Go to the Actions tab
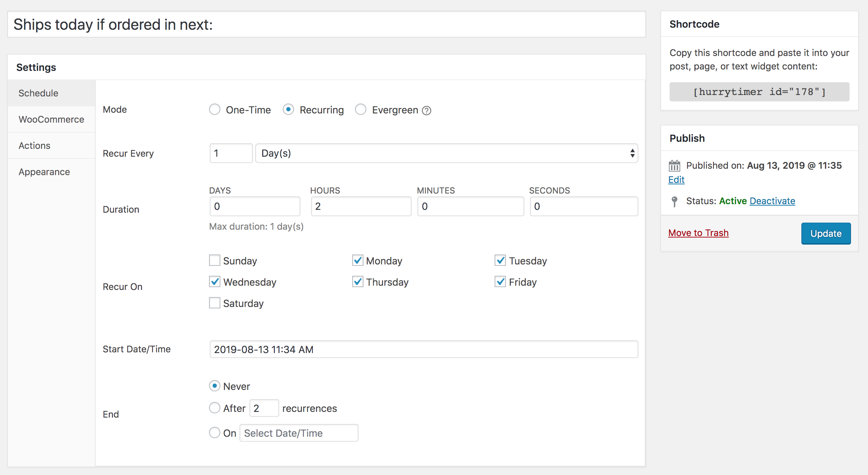 (34, 146)
